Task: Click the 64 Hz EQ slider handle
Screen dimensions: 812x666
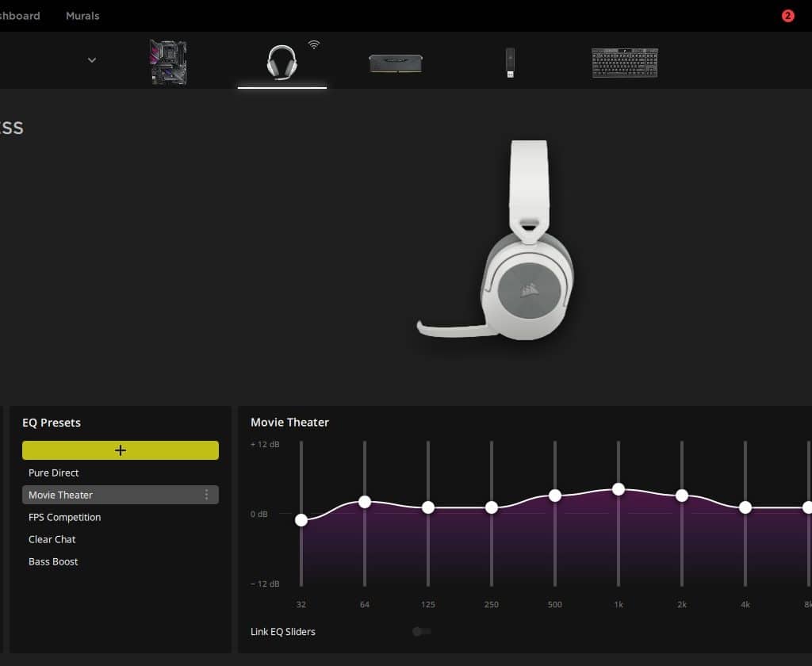Action: [365, 502]
